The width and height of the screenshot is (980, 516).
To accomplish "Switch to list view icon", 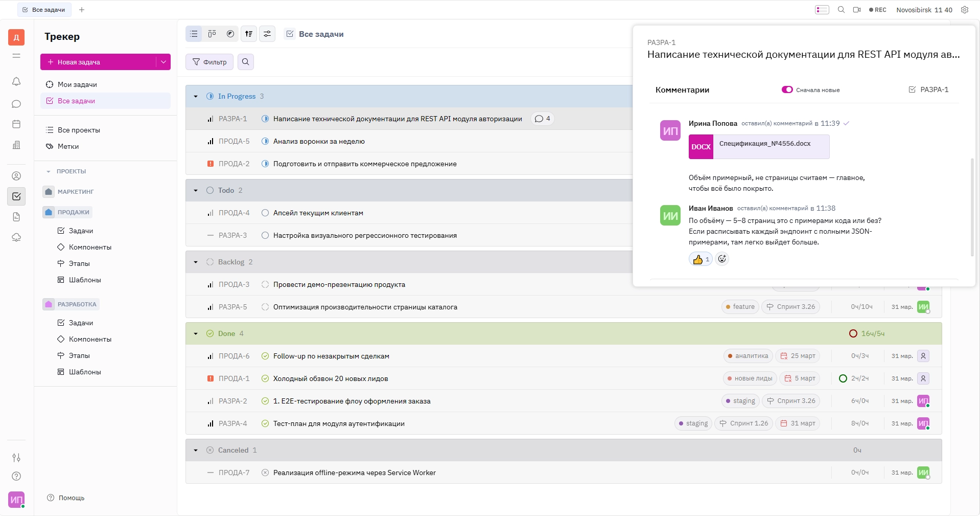I will pyautogui.click(x=194, y=34).
